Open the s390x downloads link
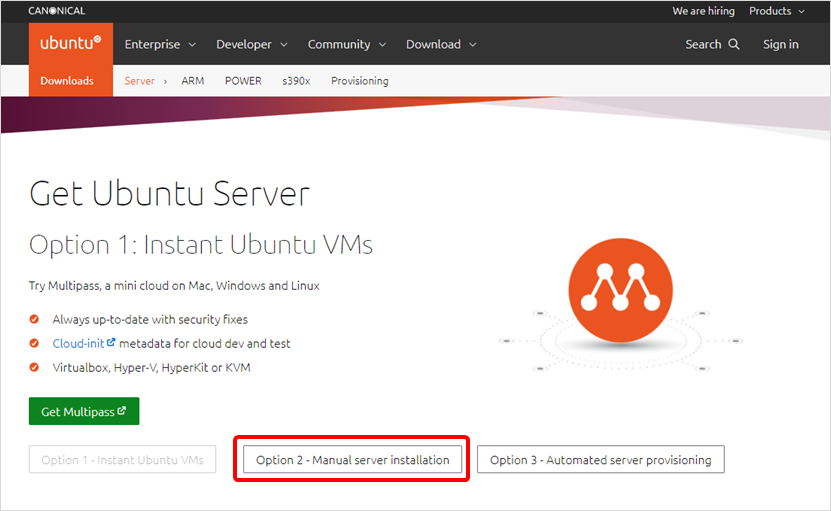This screenshot has width=831, height=511. 296,81
